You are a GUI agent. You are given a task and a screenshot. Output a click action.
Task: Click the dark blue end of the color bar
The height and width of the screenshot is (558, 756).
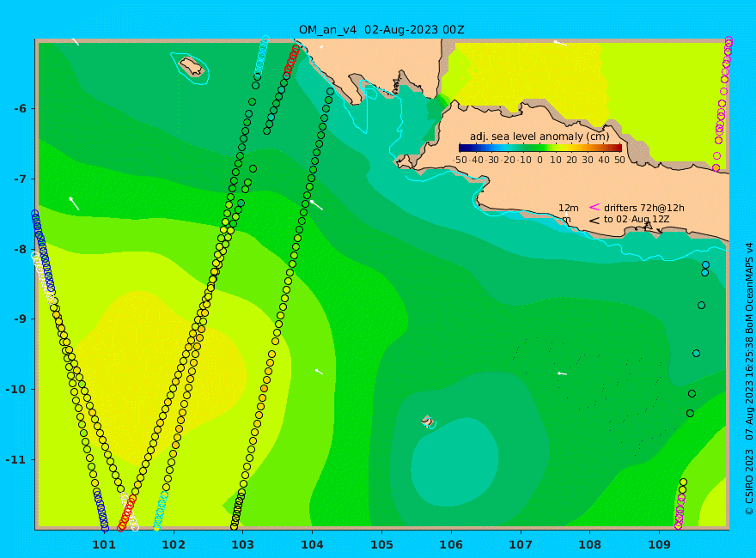(463, 148)
